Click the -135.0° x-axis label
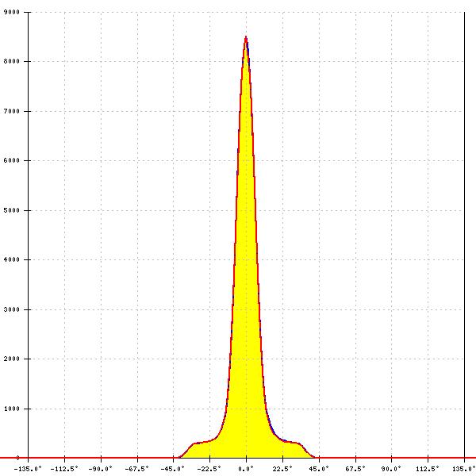This screenshot has height=476, width=476. coord(28,469)
